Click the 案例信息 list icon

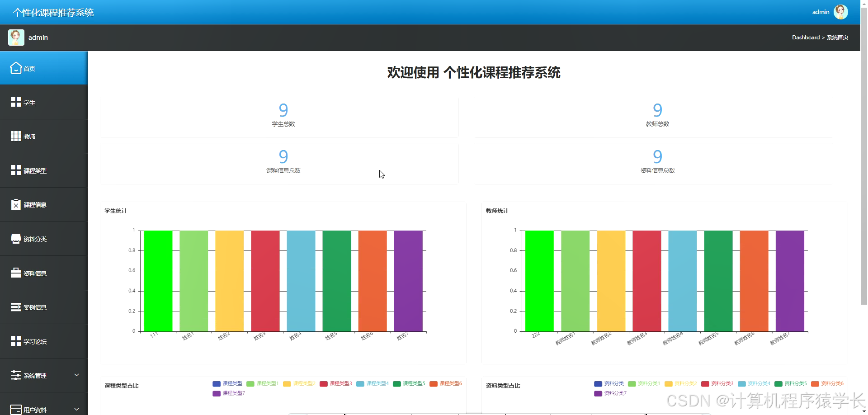[16, 307]
